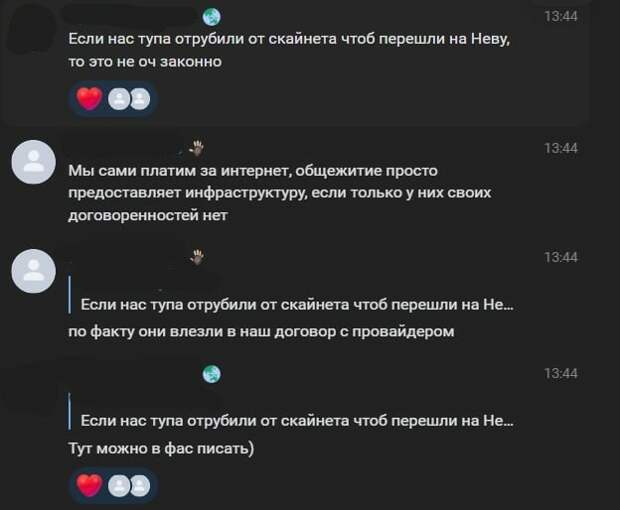Screen dimensions: 620x510
Task: Select the first message about скайнета and Неву
Action: point(289,50)
